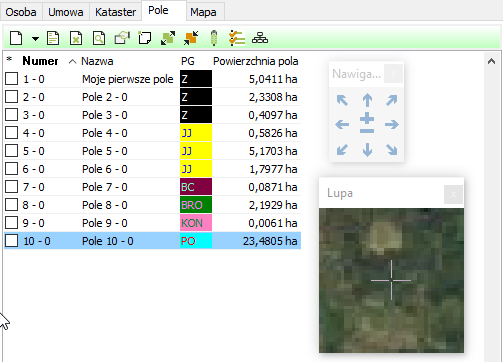Tick checkbox for field 2 - 0

coord(12,97)
